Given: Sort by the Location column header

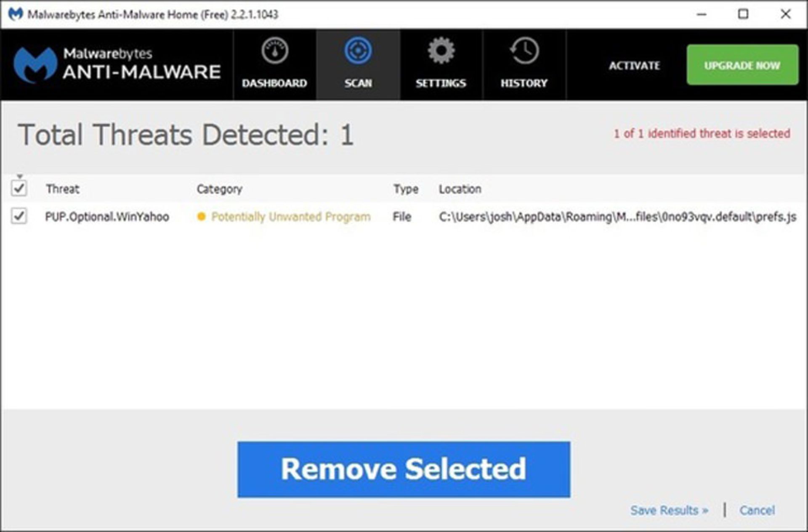Looking at the screenshot, I should point(460,189).
